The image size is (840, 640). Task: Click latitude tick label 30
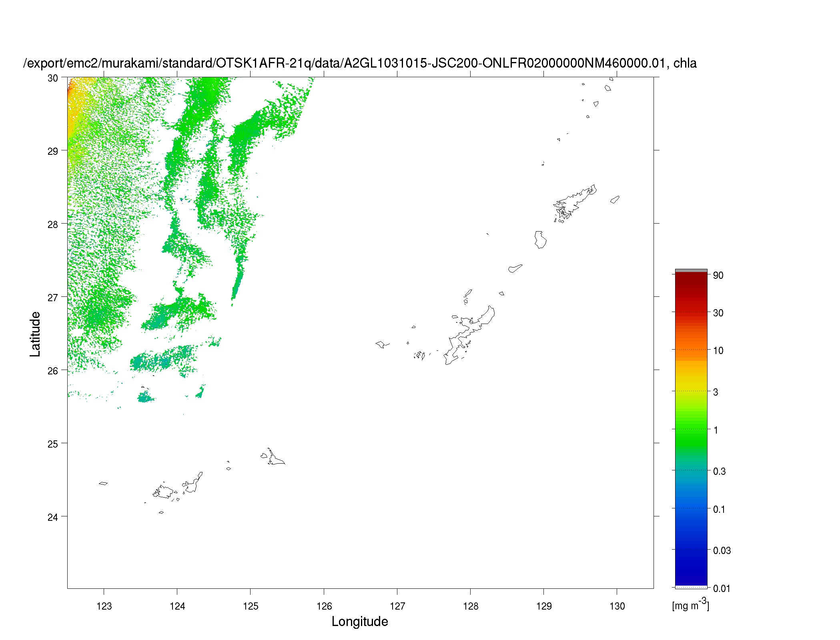[x=52, y=78]
